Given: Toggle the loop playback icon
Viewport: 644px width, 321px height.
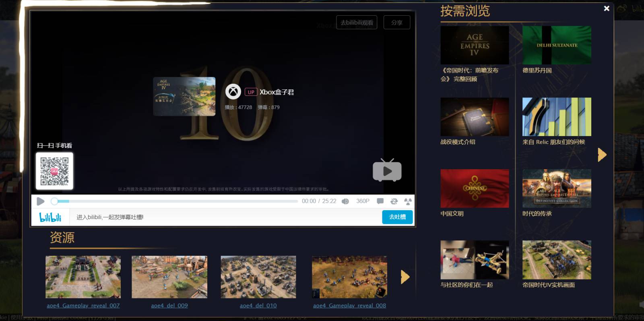Looking at the screenshot, I should pos(394,201).
